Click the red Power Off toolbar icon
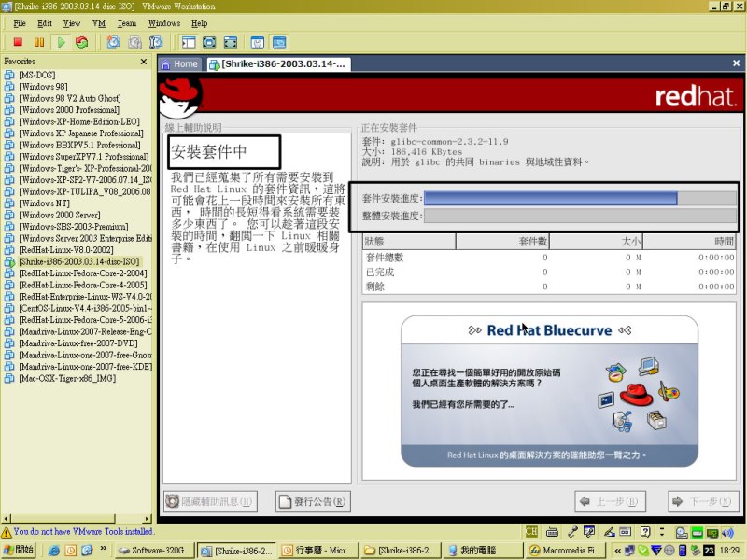The height and width of the screenshot is (560, 747). pyautogui.click(x=18, y=42)
